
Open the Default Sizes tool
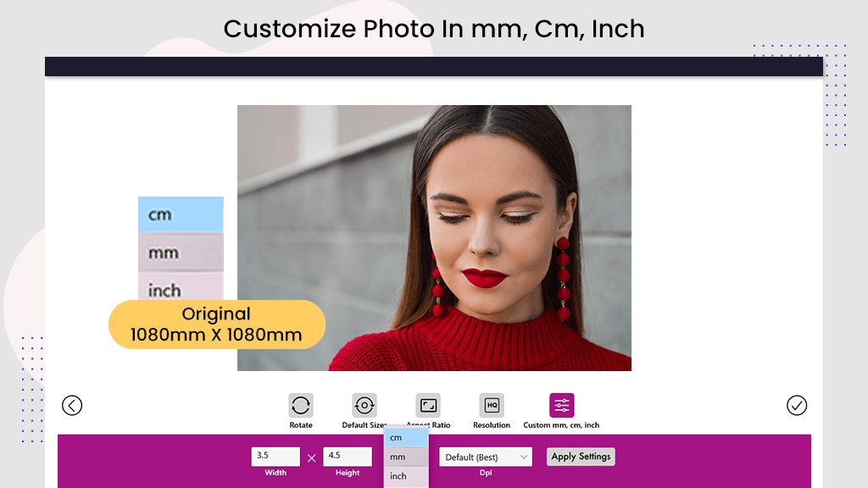[364, 405]
